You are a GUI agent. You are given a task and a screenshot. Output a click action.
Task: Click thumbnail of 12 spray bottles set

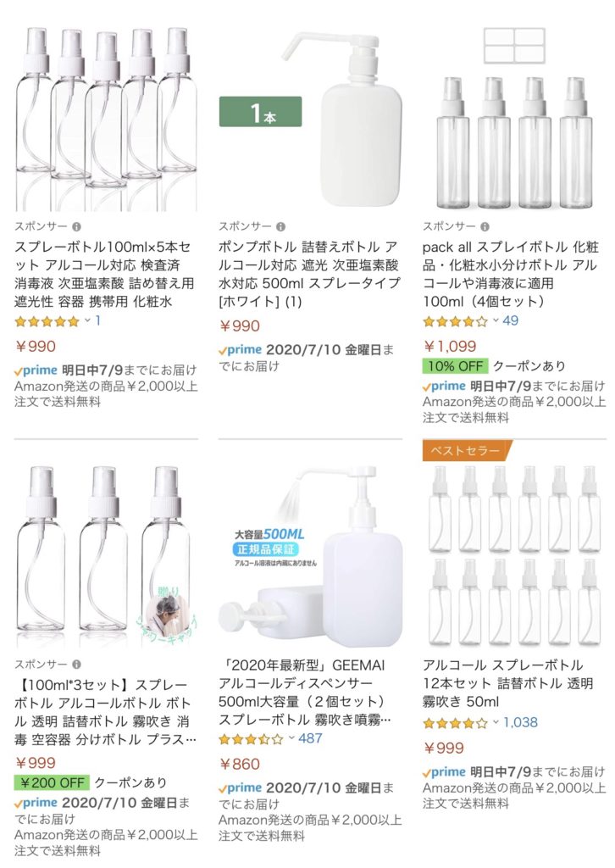click(x=514, y=556)
